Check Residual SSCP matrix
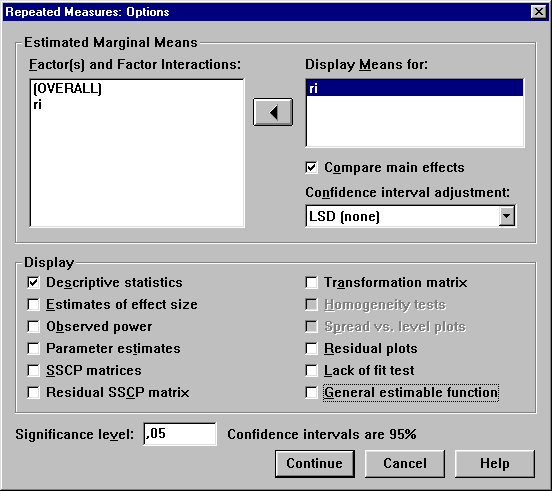Viewport: 552px width, 491px height. (x=33, y=392)
